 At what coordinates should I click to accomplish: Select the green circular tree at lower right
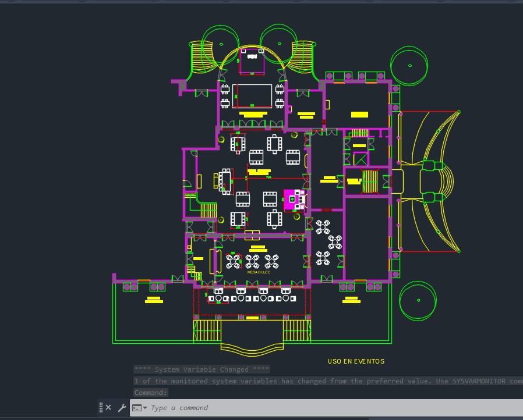418,300
